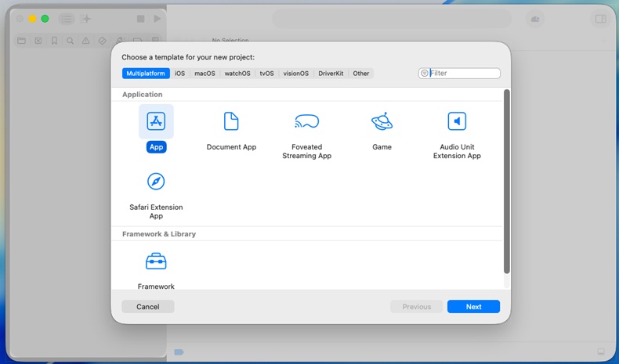Switch to the DriverKit tab
This screenshot has width=619, height=364.
pyautogui.click(x=331, y=74)
